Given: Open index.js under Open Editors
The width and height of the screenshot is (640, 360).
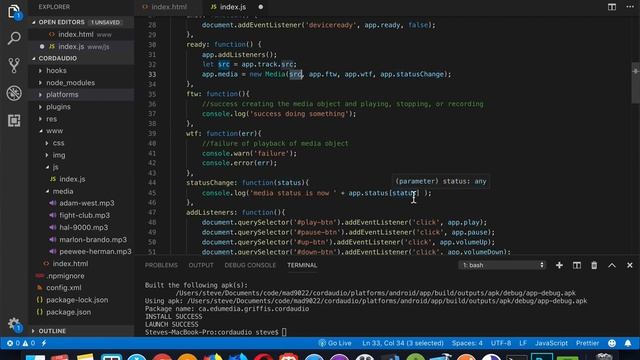Looking at the screenshot, I should click(82, 47).
